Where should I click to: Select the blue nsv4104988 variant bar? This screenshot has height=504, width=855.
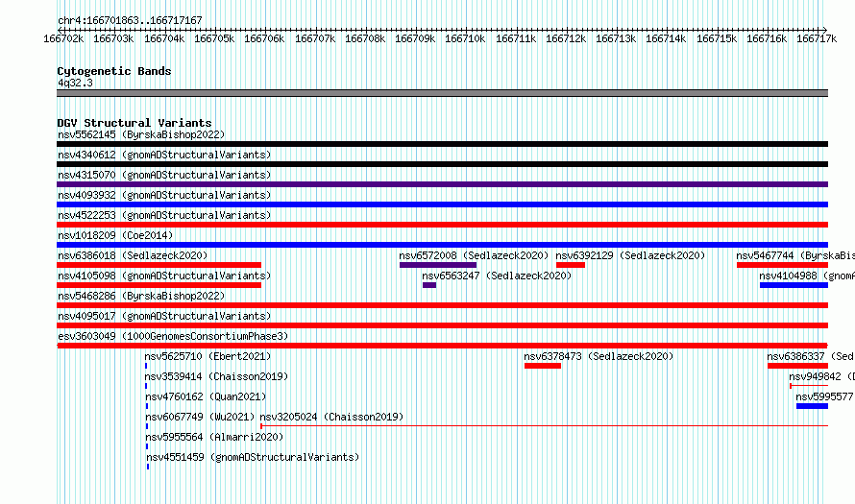(794, 285)
